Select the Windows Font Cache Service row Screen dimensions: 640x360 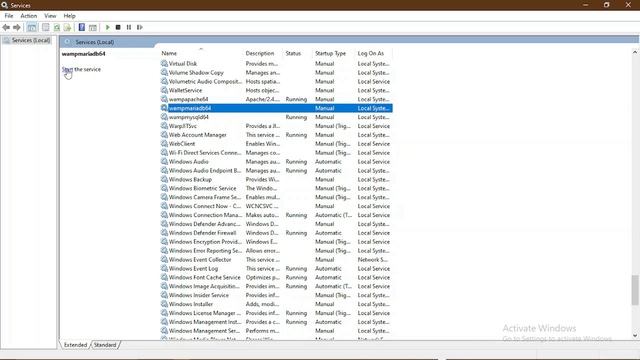pos(276,277)
